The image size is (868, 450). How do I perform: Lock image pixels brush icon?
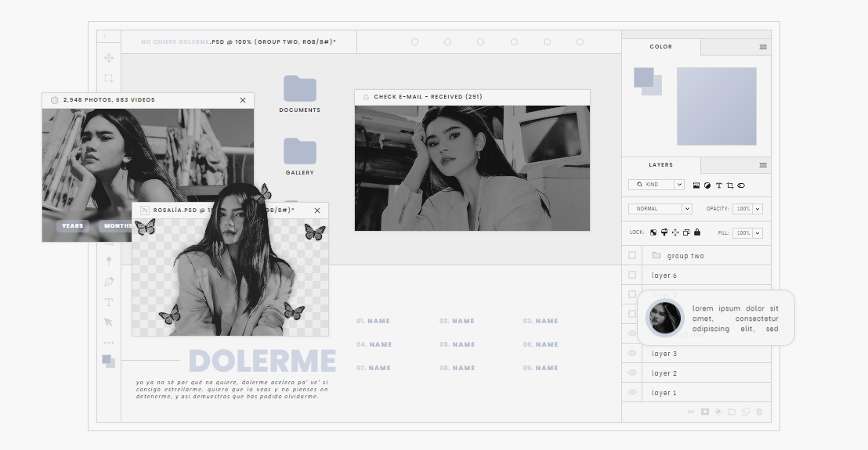tap(664, 232)
